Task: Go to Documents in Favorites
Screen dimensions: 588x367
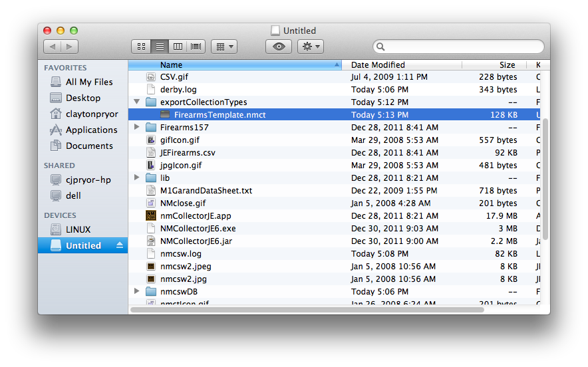Action: pyautogui.click(x=89, y=146)
